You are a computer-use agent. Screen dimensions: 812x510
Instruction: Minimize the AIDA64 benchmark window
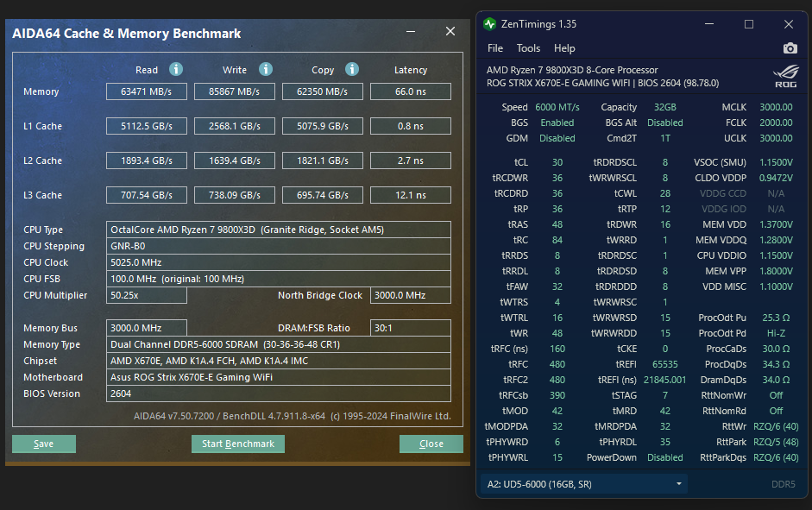point(411,32)
